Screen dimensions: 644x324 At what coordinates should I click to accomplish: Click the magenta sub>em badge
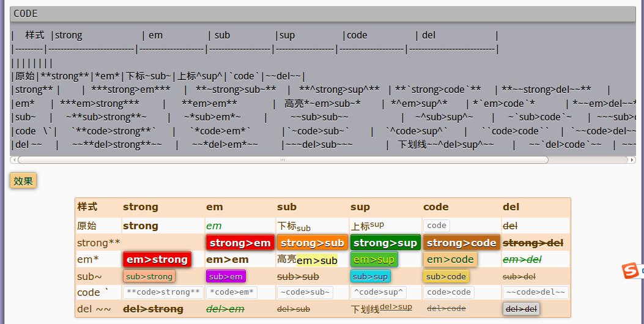(x=226, y=276)
